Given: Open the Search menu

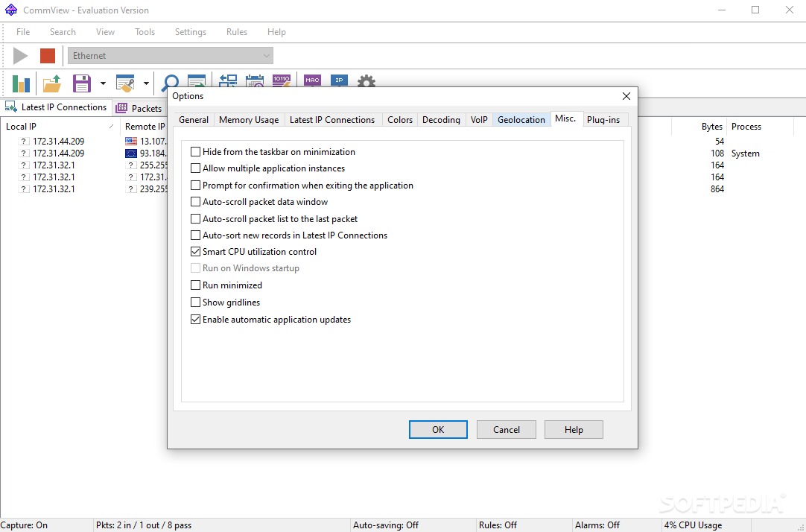Looking at the screenshot, I should coord(63,32).
